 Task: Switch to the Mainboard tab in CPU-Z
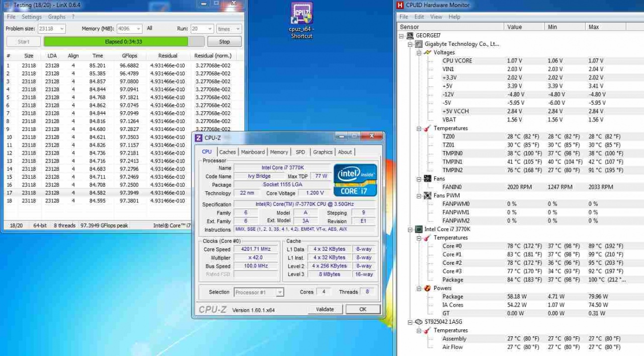(253, 152)
